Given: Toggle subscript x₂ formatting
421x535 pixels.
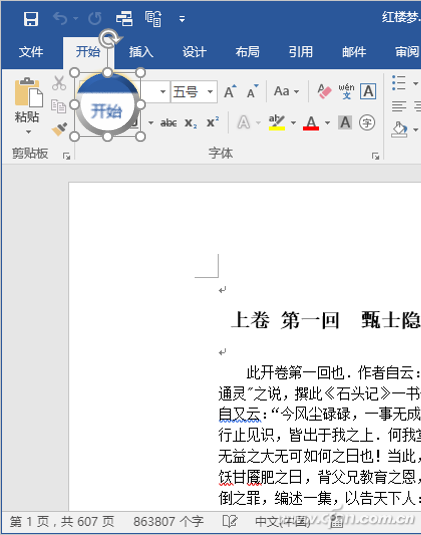Looking at the screenshot, I should pos(191,122).
